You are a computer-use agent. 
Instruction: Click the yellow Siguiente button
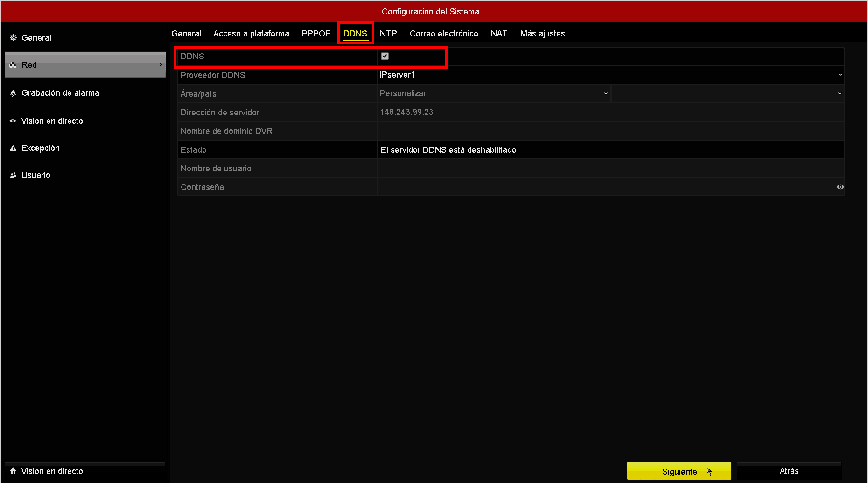tap(679, 471)
